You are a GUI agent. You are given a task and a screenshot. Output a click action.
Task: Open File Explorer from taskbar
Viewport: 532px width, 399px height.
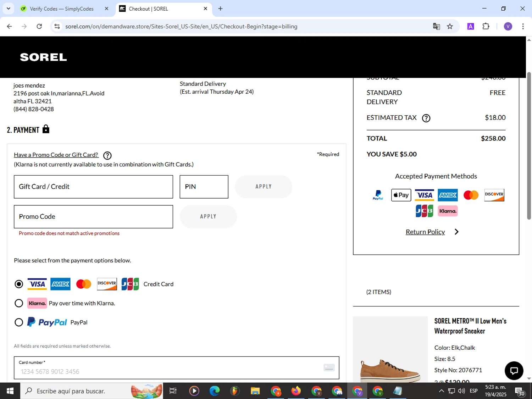pos(255,391)
